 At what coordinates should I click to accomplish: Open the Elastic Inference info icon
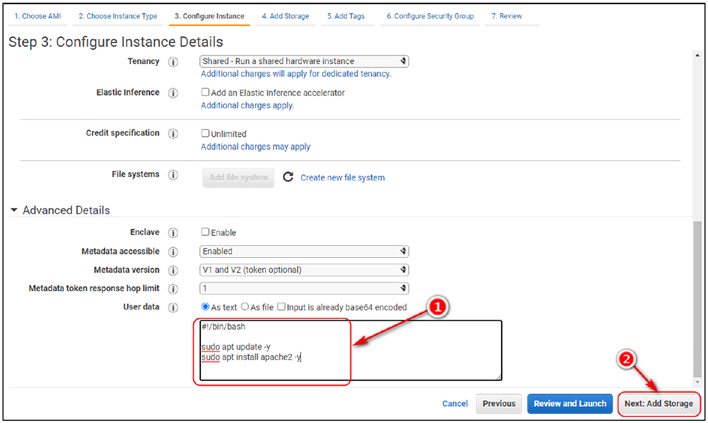tap(173, 93)
